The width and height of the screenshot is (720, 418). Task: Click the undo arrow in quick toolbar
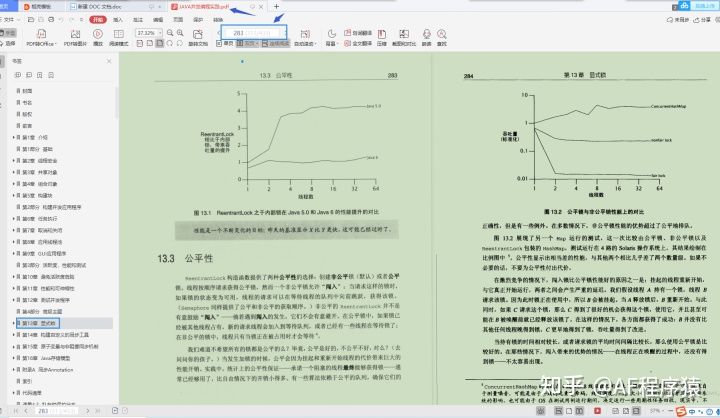coord(62,20)
